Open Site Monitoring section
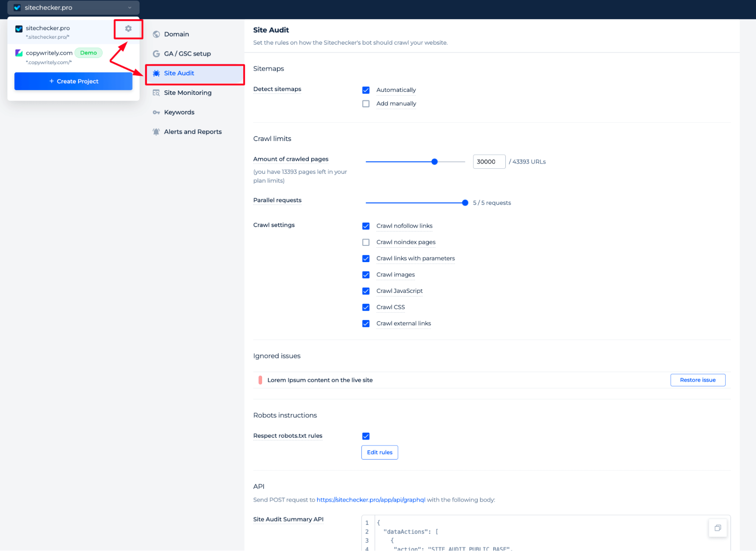This screenshot has width=756, height=551. coord(187,92)
